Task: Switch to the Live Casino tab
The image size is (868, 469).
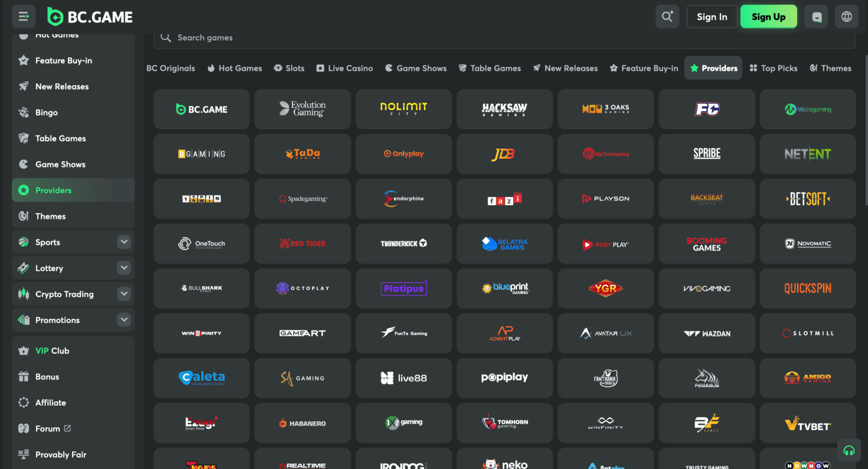Action: (344, 68)
